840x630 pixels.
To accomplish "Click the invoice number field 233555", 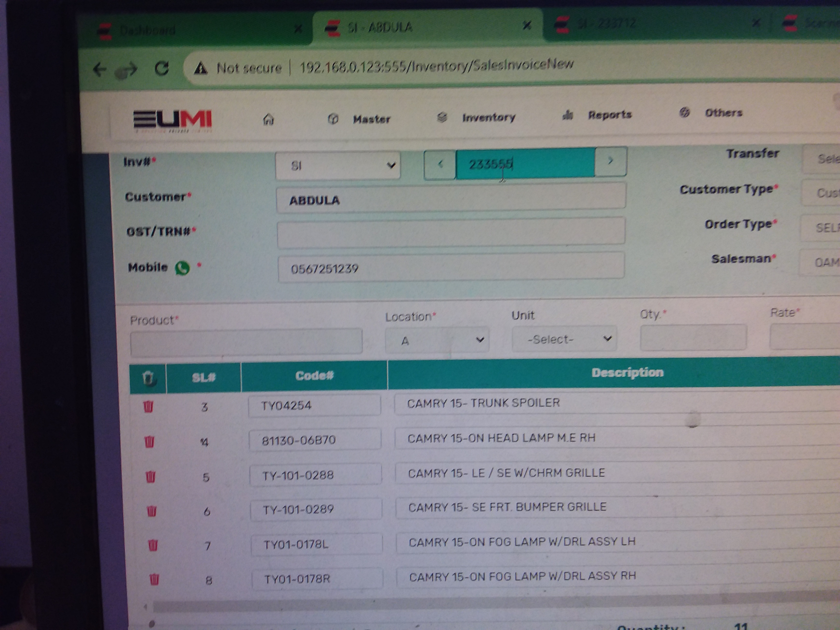I will point(525,163).
